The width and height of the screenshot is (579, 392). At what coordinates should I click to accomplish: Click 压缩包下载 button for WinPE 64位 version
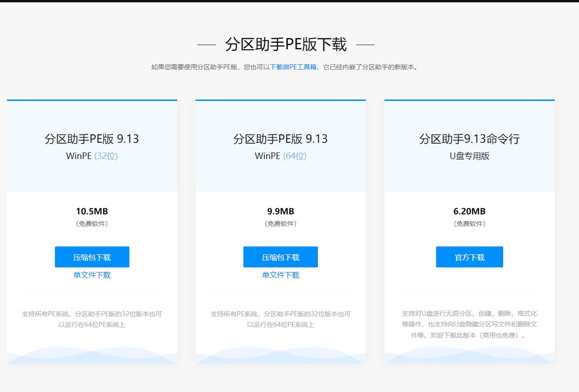click(280, 257)
